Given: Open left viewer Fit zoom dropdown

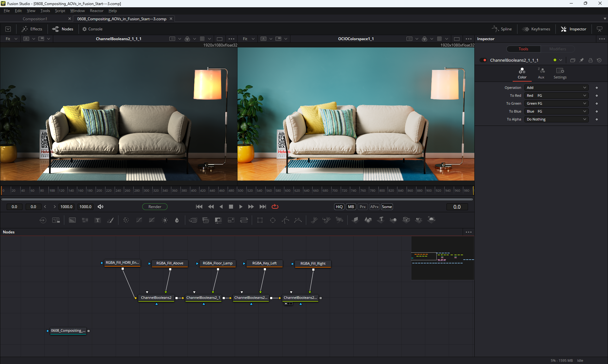Looking at the screenshot, I should 11,39.
